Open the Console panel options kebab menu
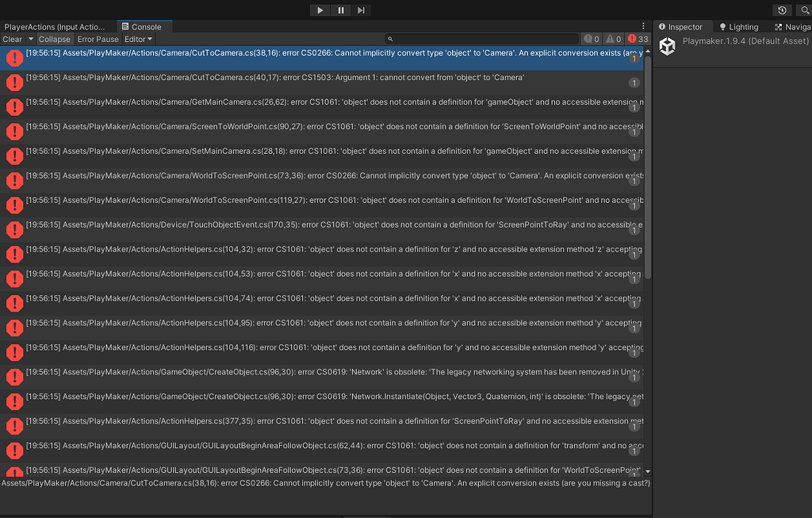812x518 pixels. (x=644, y=25)
